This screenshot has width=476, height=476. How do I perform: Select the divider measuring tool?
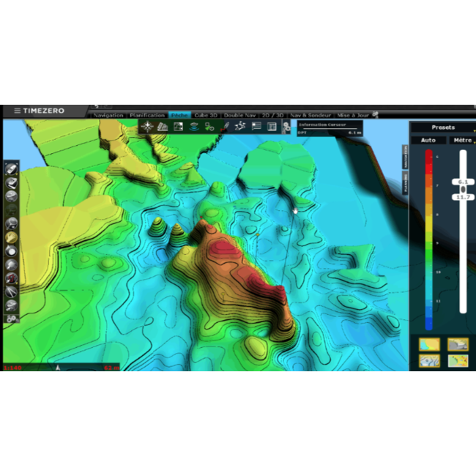[12, 291]
